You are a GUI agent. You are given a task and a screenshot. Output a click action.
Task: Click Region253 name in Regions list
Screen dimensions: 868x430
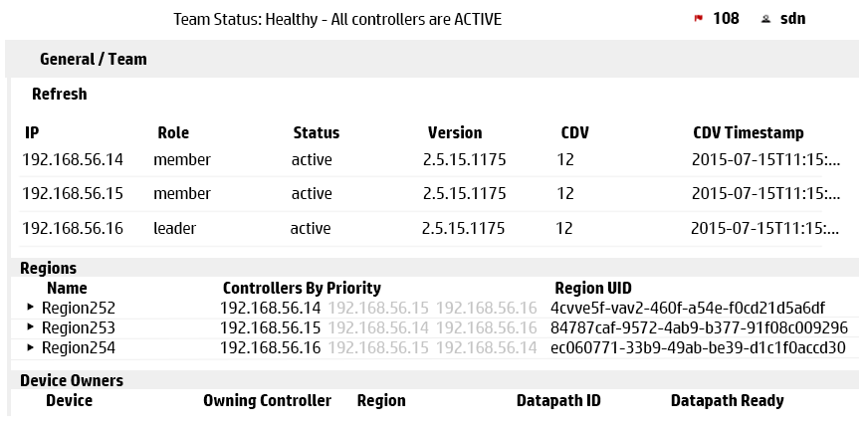[x=79, y=328]
